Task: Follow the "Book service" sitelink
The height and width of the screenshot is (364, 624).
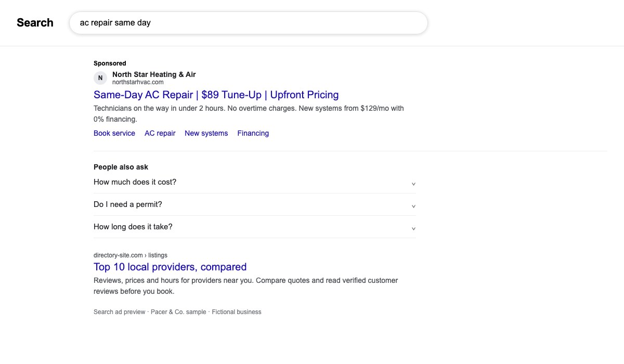Action: [x=114, y=133]
